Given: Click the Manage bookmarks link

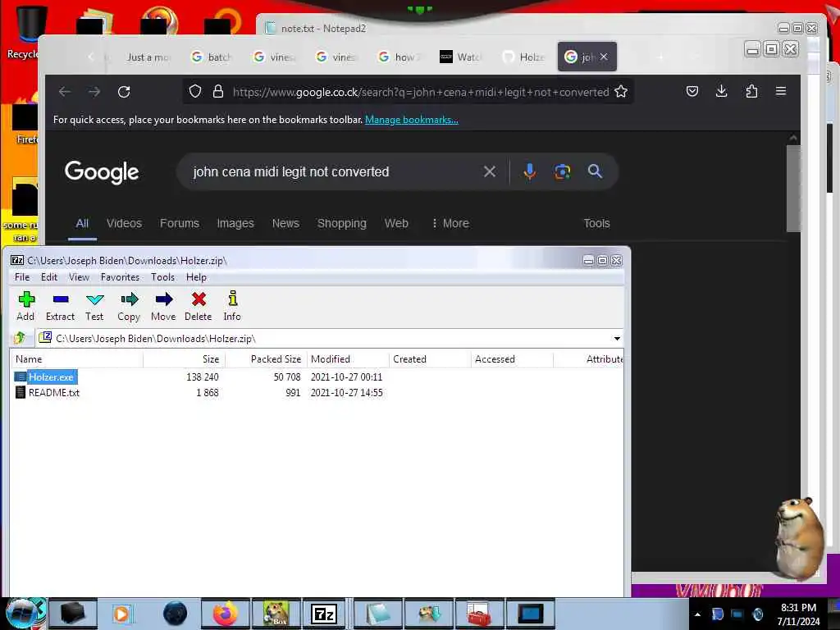Looking at the screenshot, I should [x=412, y=120].
